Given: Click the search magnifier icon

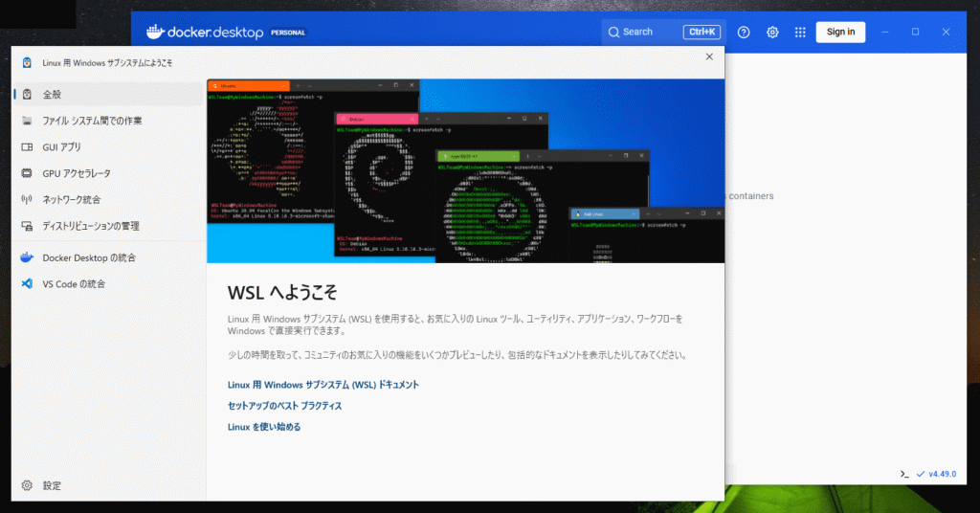Looking at the screenshot, I should point(613,32).
